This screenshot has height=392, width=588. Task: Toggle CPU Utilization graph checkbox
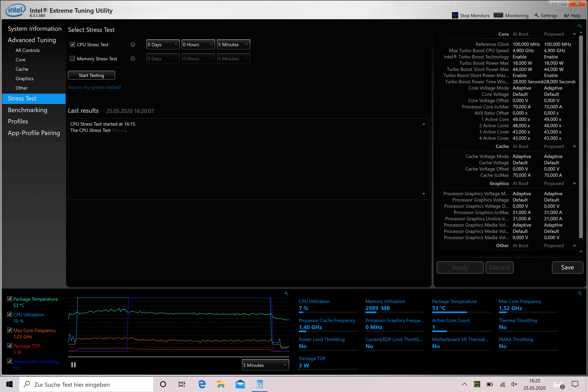pyautogui.click(x=10, y=315)
